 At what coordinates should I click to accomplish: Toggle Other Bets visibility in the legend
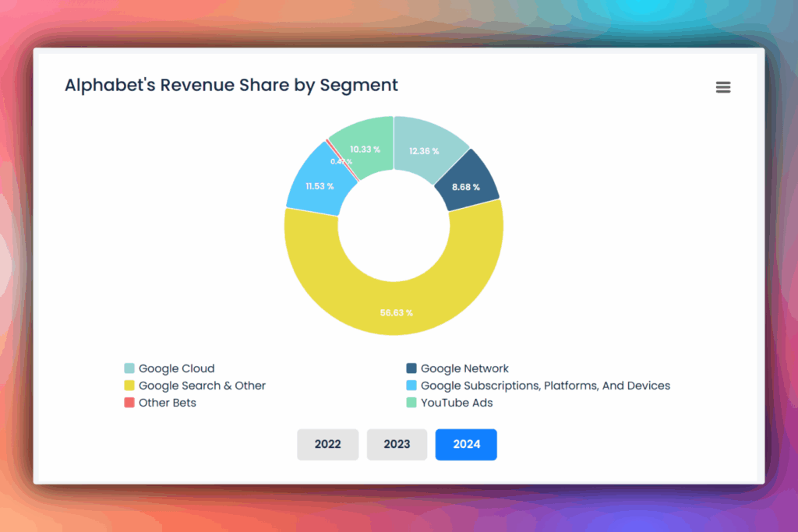click(x=166, y=403)
